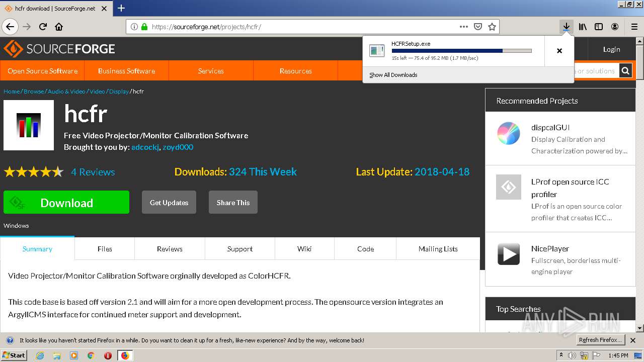The width and height of the screenshot is (644, 362).
Task: Open Internet Explorer from the taskbar
Action: tap(40, 355)
